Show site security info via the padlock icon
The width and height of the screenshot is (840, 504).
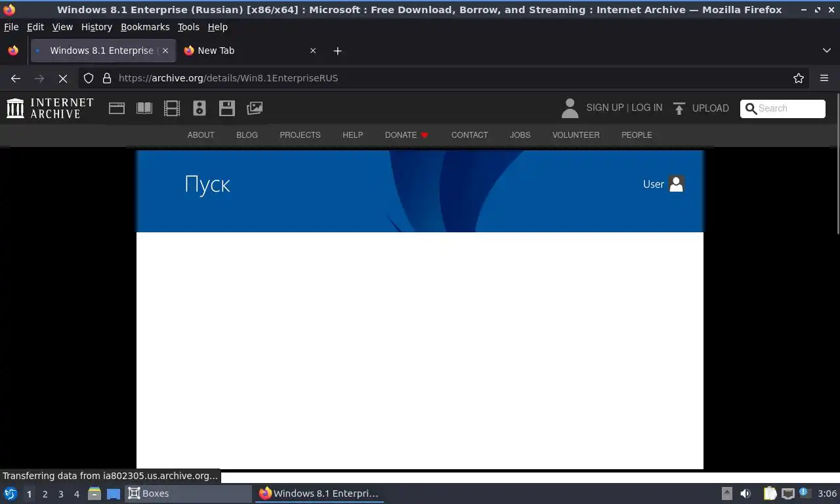pos(107,78)
